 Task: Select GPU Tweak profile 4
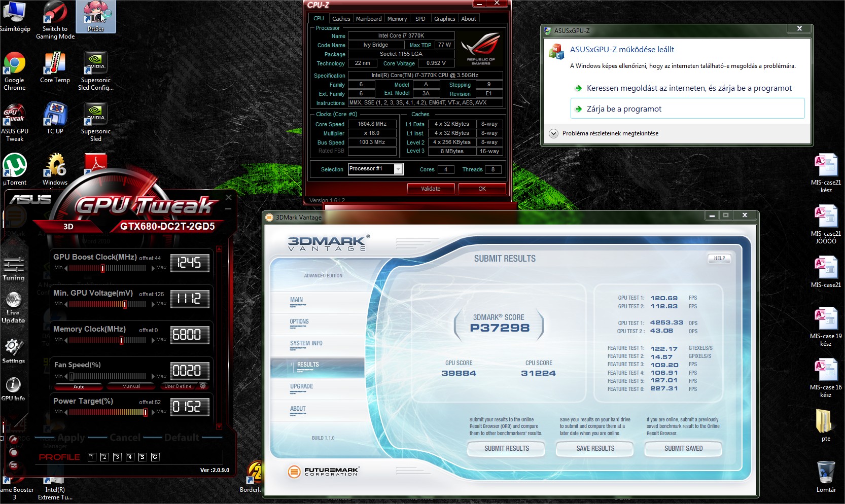(x=130, y=457)
